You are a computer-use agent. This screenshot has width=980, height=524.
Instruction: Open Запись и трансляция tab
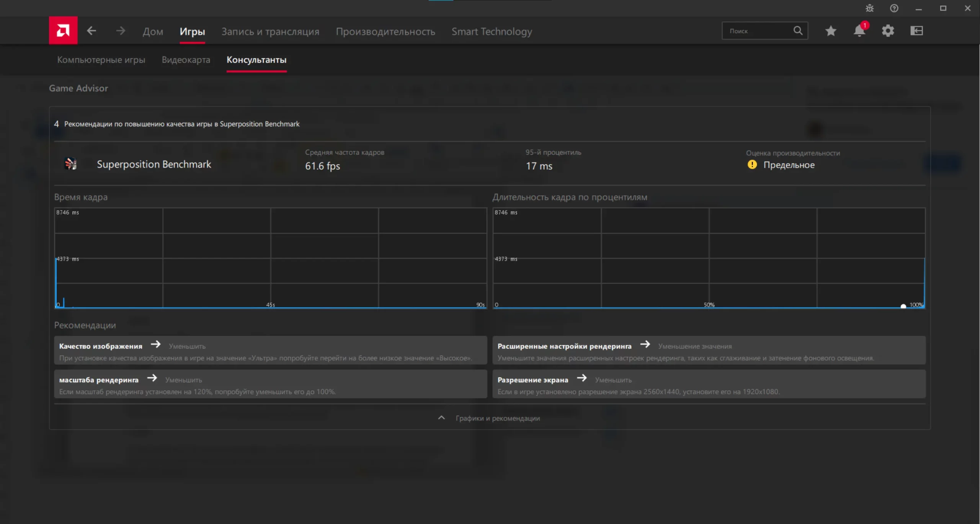[x=270, y=31]
